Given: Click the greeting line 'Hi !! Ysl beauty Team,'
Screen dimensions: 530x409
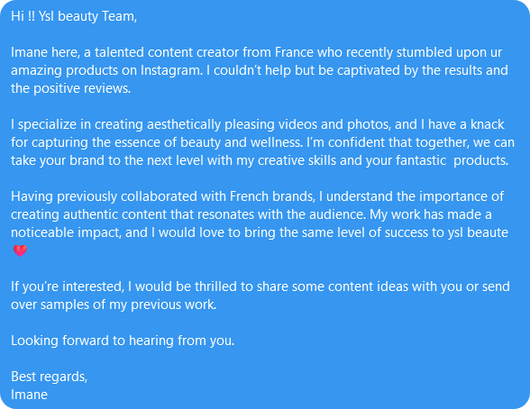Looking at the screenshot, I should [x=74, y=17].
